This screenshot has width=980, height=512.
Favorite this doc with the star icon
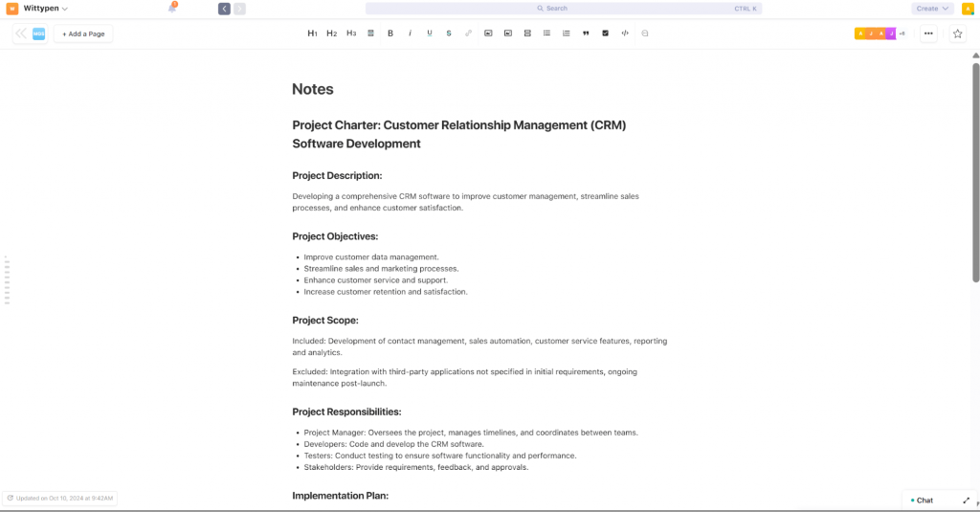[957, 33]
